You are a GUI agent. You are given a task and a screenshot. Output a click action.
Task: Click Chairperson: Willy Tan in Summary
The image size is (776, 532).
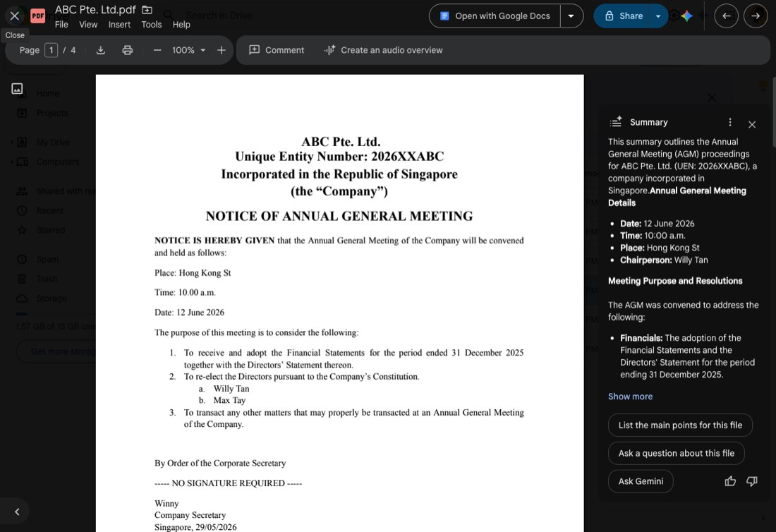click(664, 260)
